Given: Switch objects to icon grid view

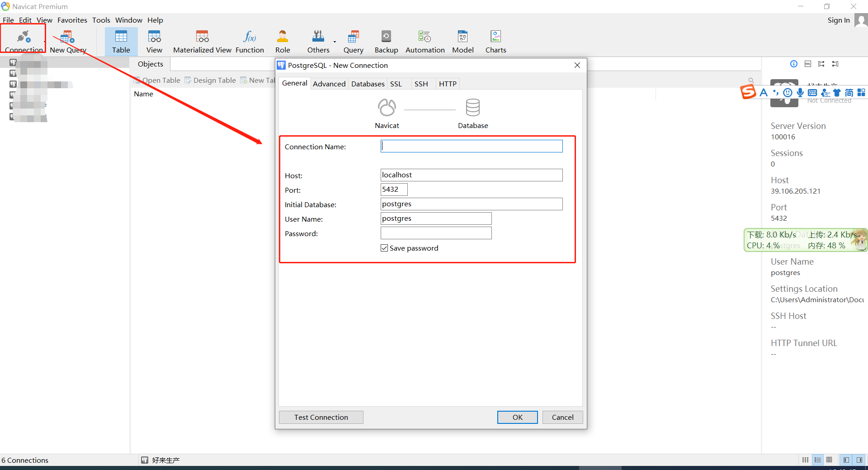Looking at the screenshot, I should pyautogui.click(x=806, y=460).
